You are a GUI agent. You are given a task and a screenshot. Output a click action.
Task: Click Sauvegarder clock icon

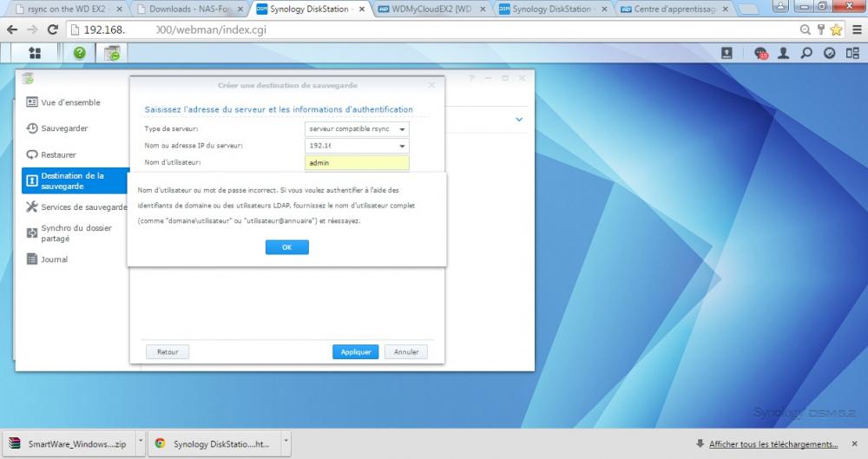(32, 128)
